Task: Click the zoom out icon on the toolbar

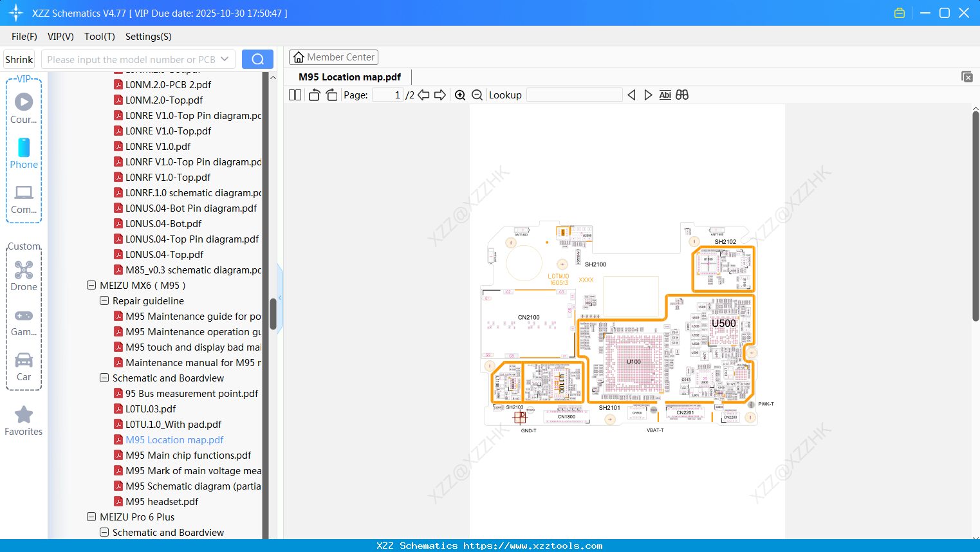Action: [x=477, y=95]
